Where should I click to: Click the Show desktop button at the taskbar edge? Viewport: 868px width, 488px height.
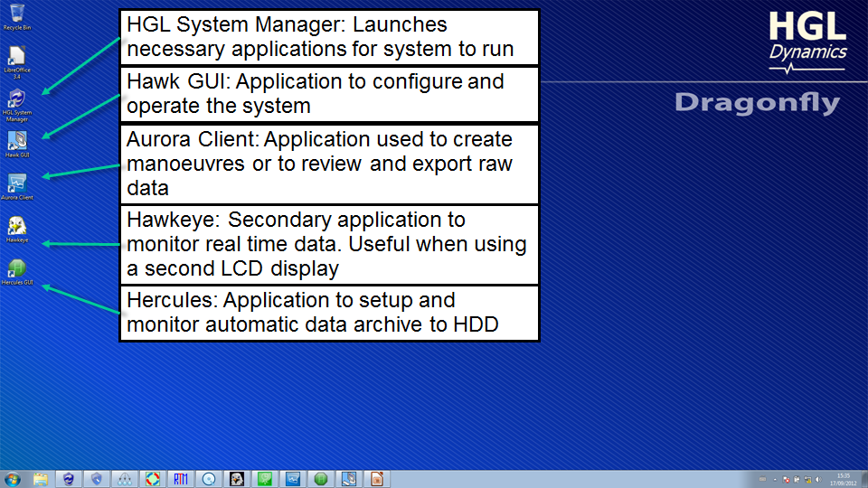pyautogui.click(x=863, y=479)
